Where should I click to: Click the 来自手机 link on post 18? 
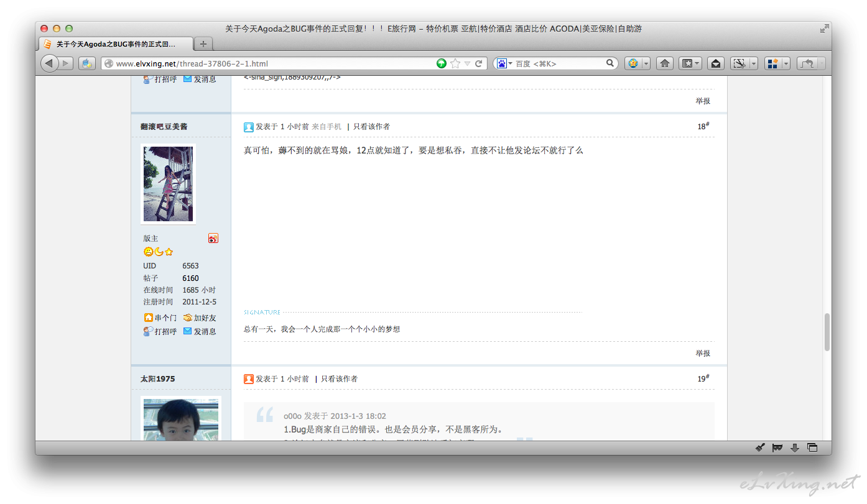click(x=327, y=127)
